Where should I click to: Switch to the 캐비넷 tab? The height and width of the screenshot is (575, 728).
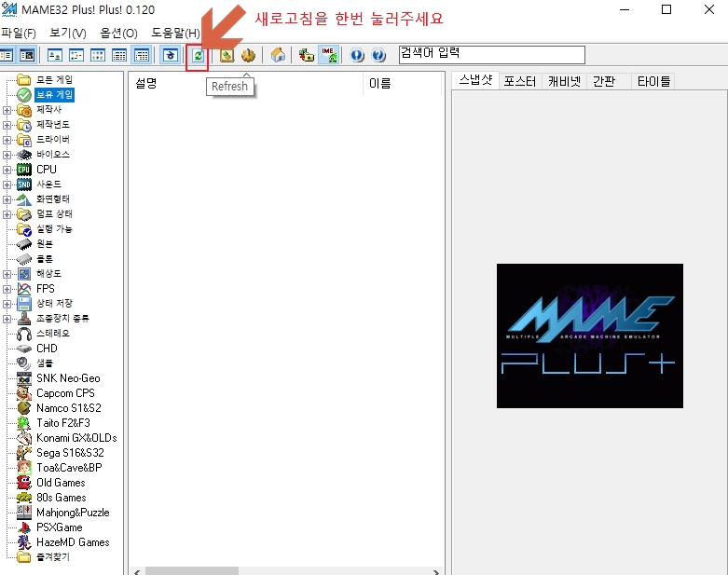[x=564, y=82]
